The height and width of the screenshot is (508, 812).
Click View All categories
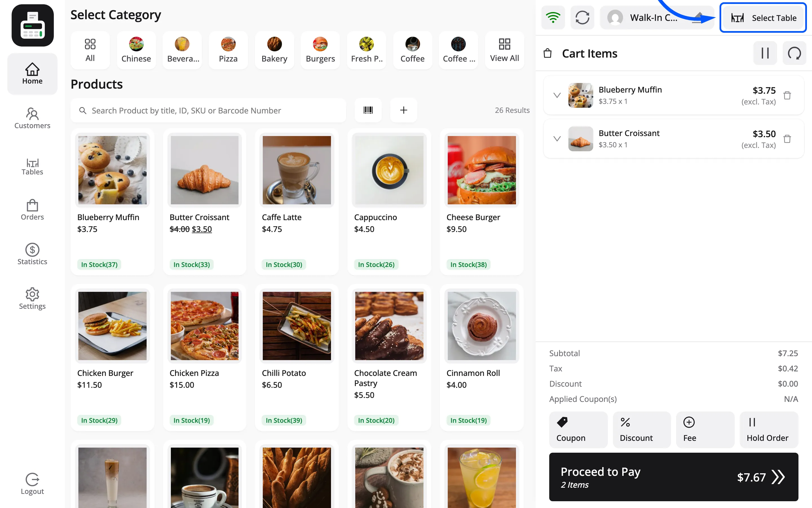505,50
